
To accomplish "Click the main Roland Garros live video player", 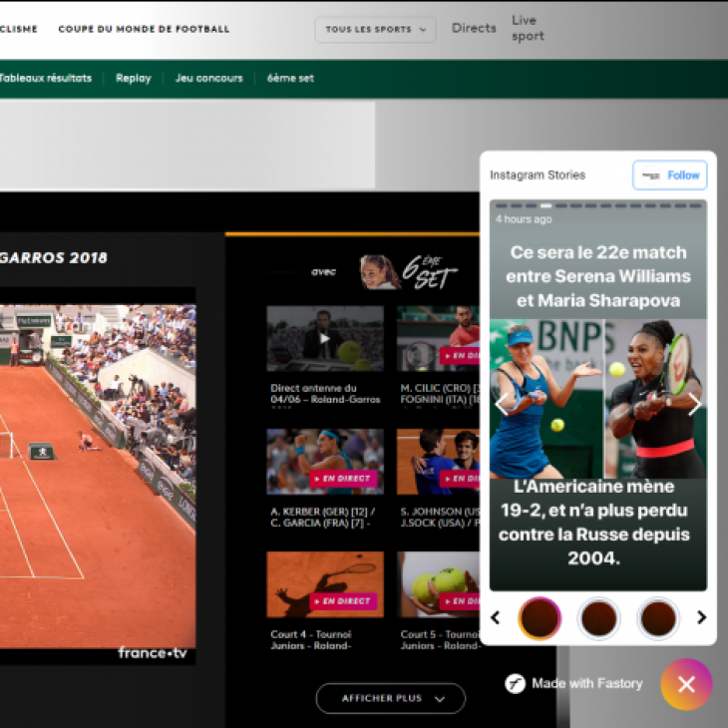I will tap(98, 476).
